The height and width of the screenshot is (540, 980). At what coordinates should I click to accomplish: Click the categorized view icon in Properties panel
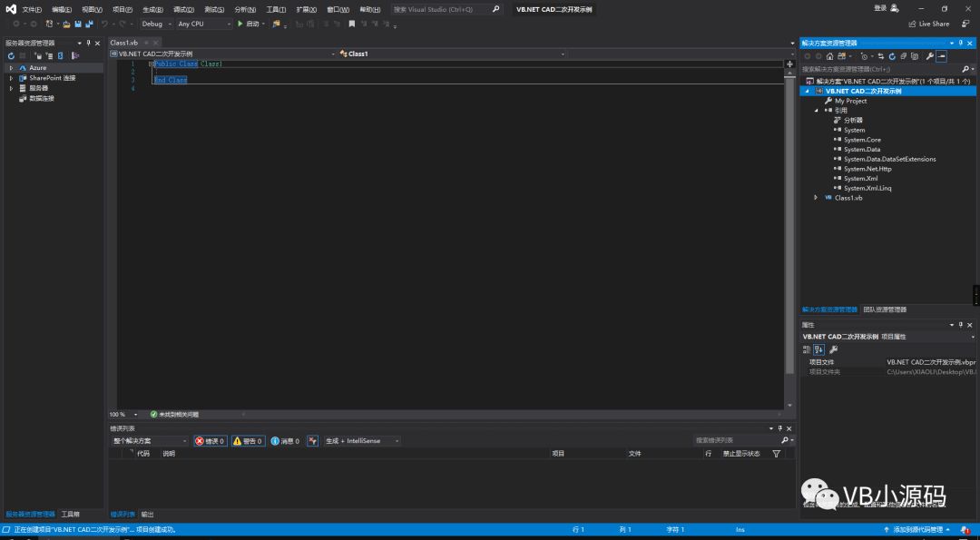click(807, 349)
